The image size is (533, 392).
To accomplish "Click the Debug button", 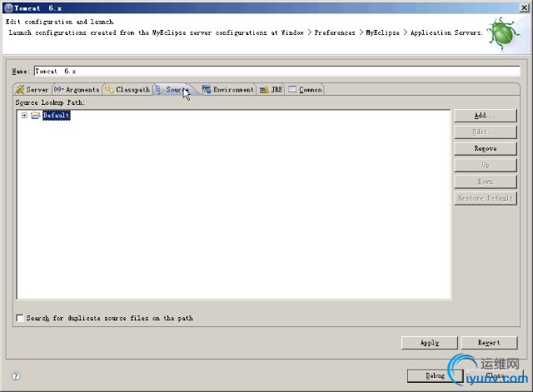I will point(435,376).
